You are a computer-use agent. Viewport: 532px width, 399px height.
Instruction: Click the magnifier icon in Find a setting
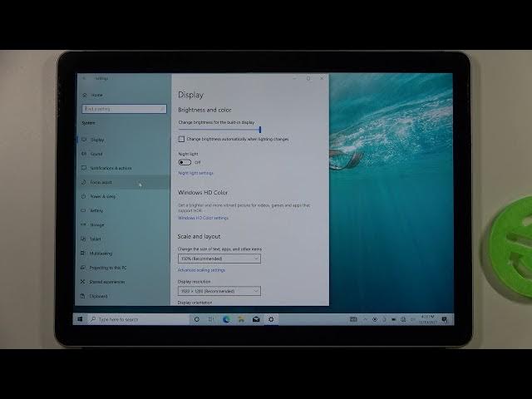(162, 109)
